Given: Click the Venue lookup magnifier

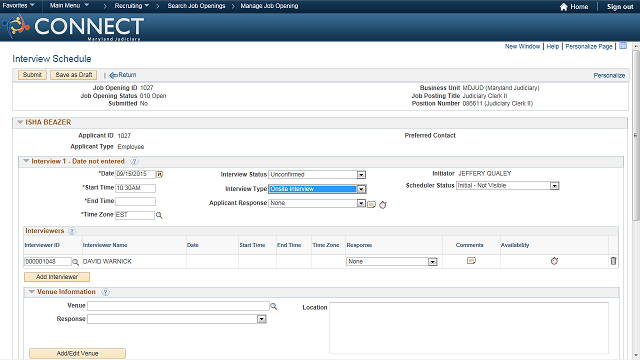Looking at the screenshot, I should 273,306.
